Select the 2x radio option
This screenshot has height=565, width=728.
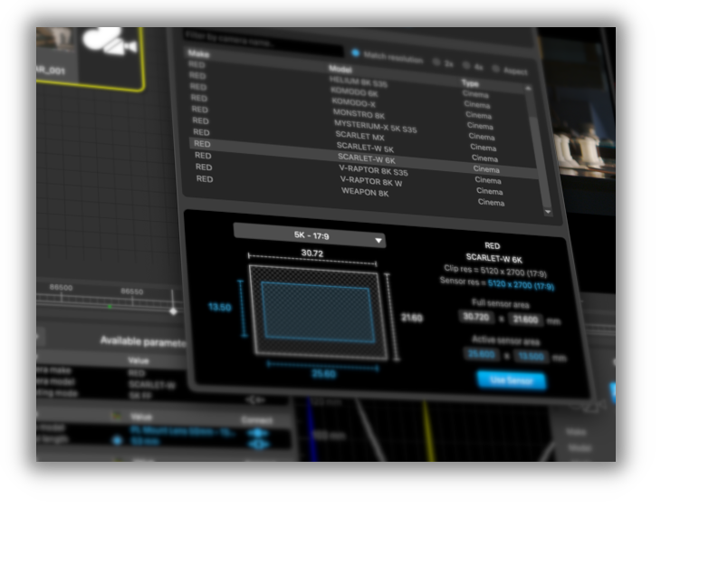[x=436, y=62]
